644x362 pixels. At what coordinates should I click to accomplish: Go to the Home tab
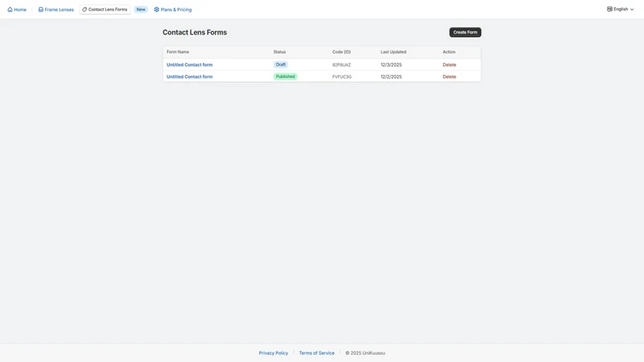coord(17,10)
